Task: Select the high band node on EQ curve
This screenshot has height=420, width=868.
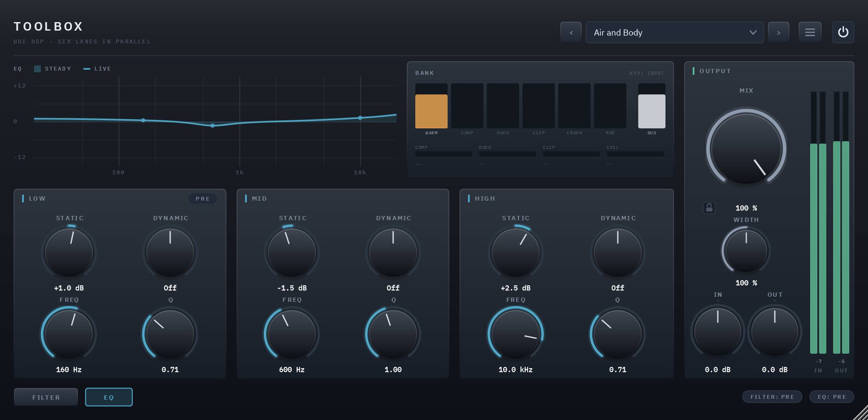Action: click(x=360, y=118)
